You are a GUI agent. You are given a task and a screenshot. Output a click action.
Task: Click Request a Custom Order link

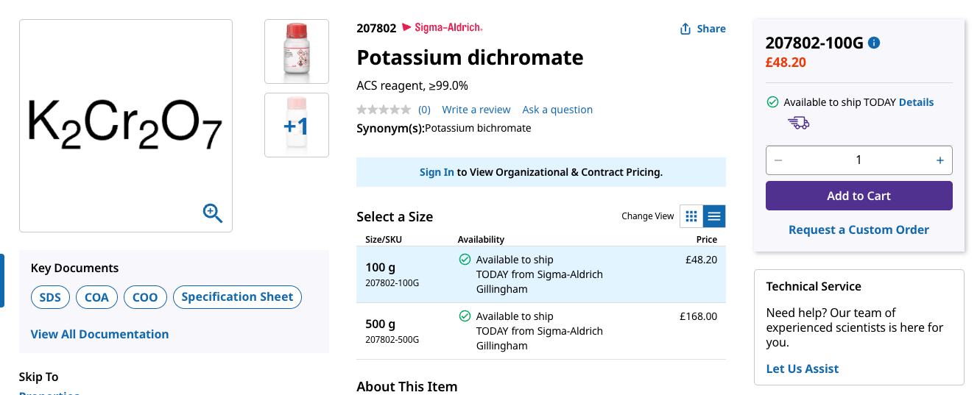coord(859,229)
